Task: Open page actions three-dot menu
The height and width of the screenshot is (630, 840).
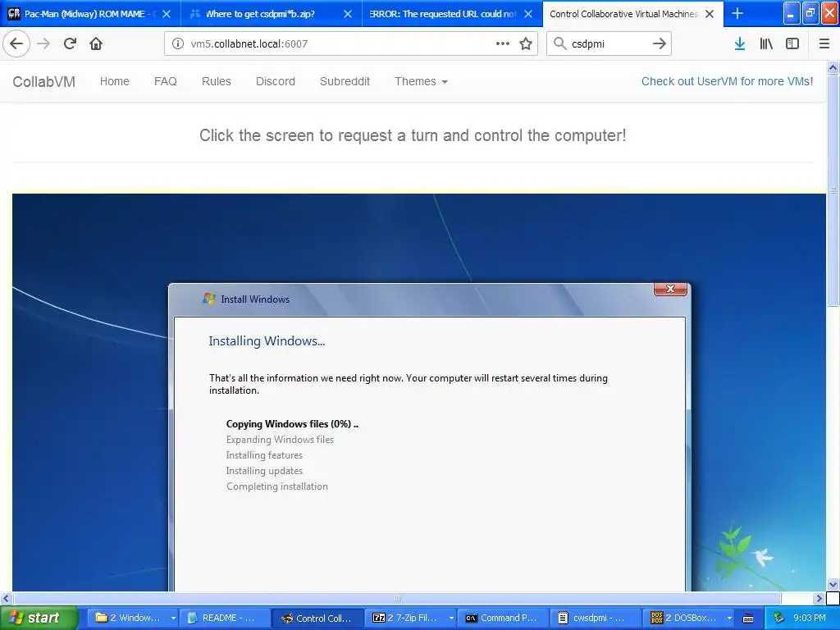Action: (x=503, y=43)
